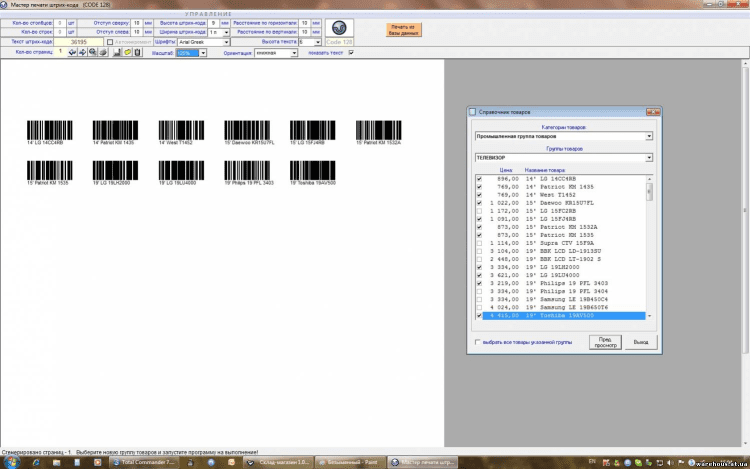Open Start menu Windows orb

point(11,462)
